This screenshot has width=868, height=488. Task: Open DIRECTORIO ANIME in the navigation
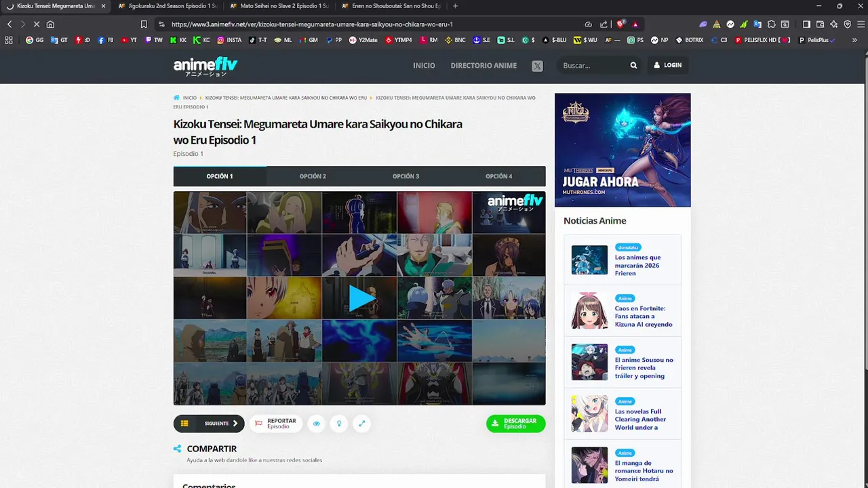pos(484,66)
